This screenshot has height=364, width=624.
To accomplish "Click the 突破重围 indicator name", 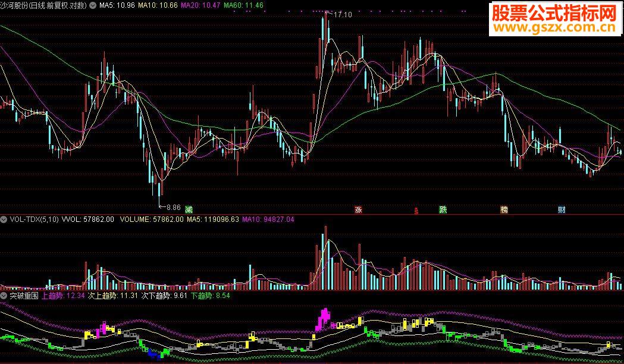I will (24, 296).
